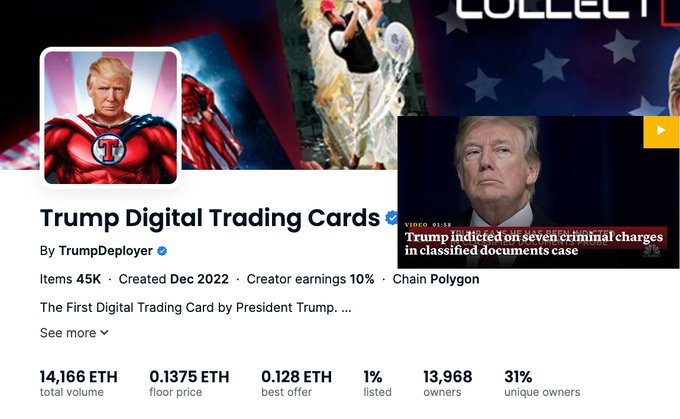Click the 14,166 ETH total volume stat
The height and width of the screenshot is (419, 680).
pyautogui.click(x=78, y=383)
